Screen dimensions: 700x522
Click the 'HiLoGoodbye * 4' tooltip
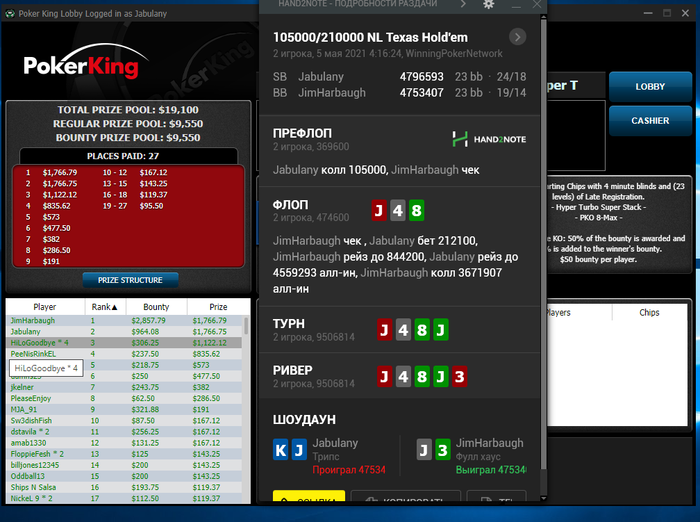46,368
